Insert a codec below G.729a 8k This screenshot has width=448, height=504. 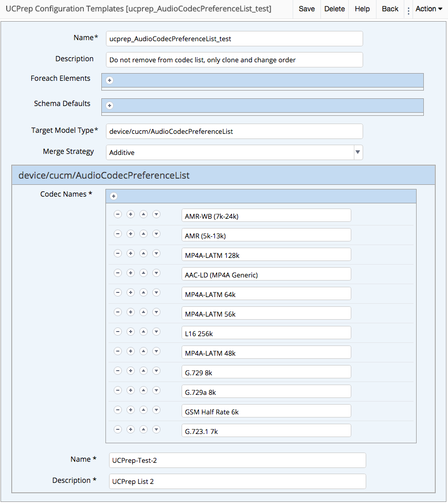[130, 390]
